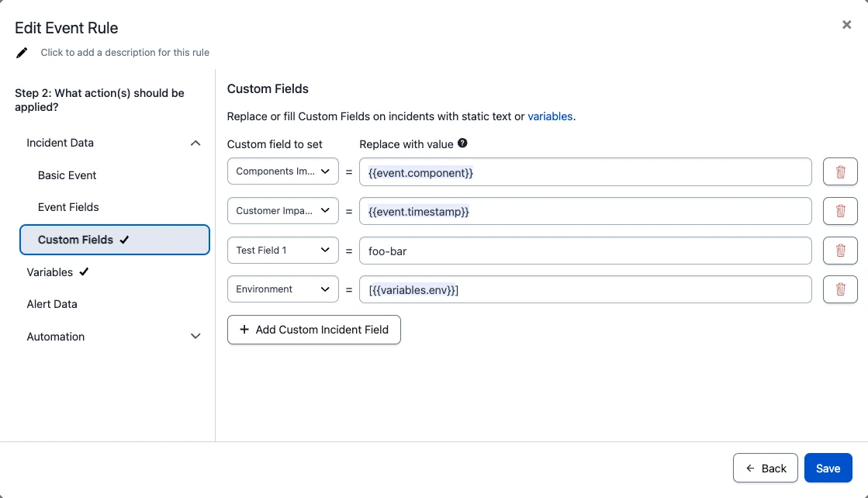This screenshot has width=868, height=498.
Task: Open the Environment field dropdown
Action: click(x=282, y=289)
